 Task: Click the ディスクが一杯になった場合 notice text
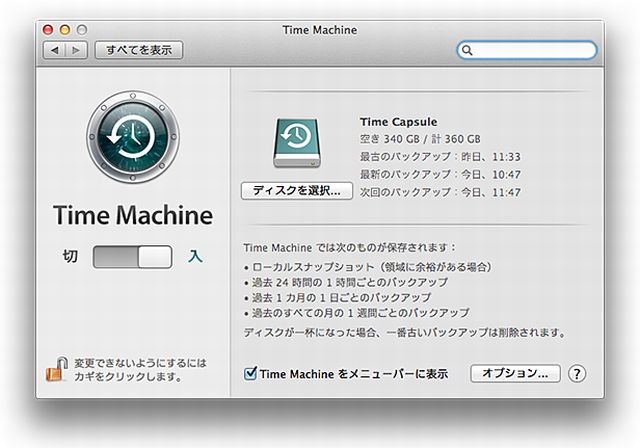click(x=405, y=333)
